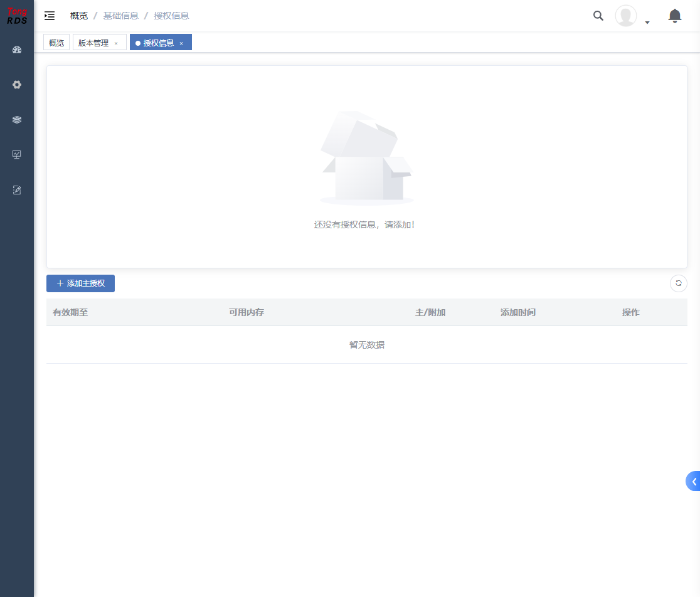Screen dimensions: 700x597
Task: Click the TongRDS logo
Action: (x=17, y=16)
